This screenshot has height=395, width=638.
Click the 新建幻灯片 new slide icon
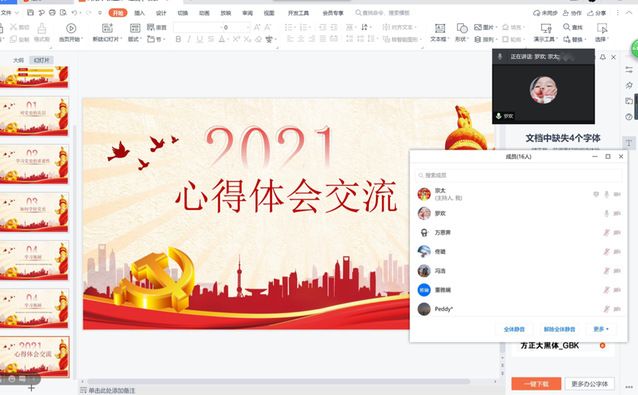[x=107, y=28]
